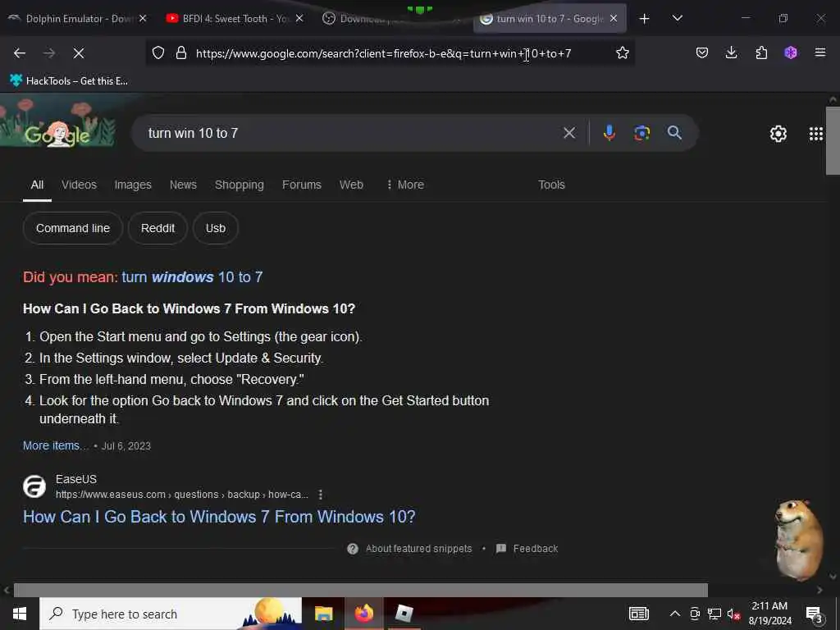This screenshot has height=630, width=840.
Task: Close the BFDI 4 YouTube tab
Action: (x=299, y=19)
